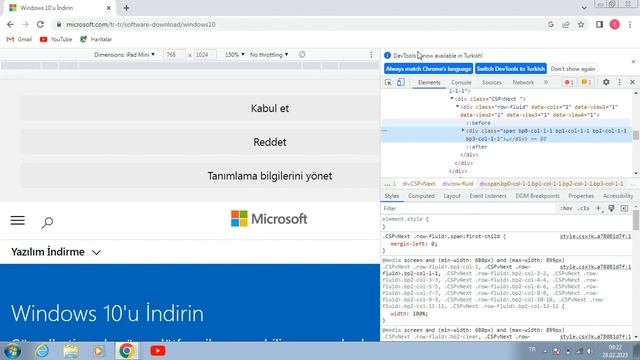Image resolution: width=640 pixels, height=360 pixels.
Task: Toggle computed styles sidebar icon
Action: point(624,209)
